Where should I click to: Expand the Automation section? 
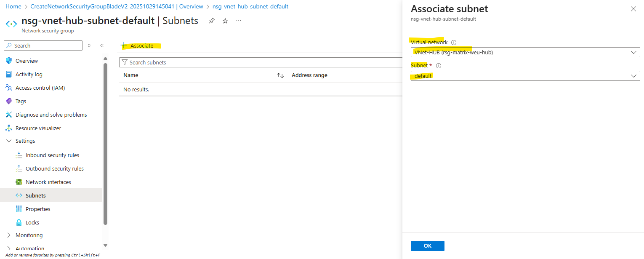pyautogui.click(x=9, y=248)
